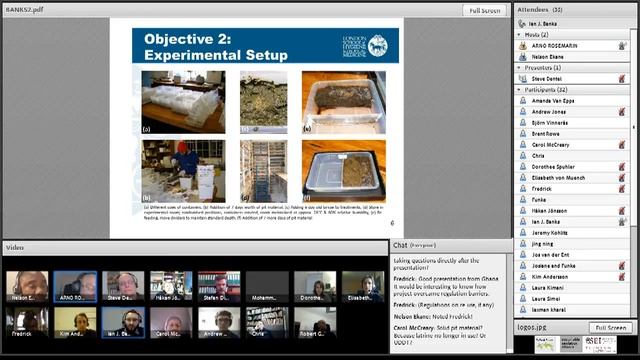Click the BANKS2.pdf pod title
This screenshot has width=640, height=360.
pyautogui.click(x=24, y=9)
